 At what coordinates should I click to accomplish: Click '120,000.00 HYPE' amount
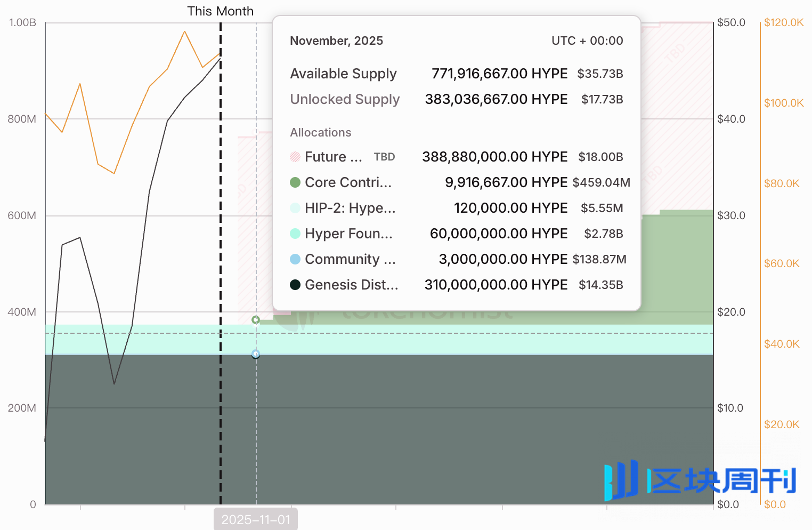pyautogui.click(x=510, y=208)
